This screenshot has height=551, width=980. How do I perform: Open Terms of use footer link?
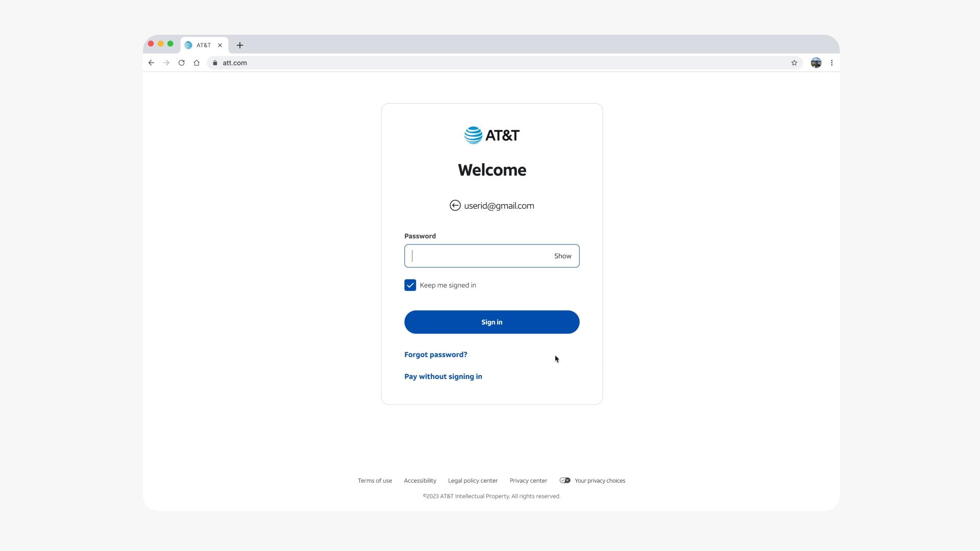[375, 481]
